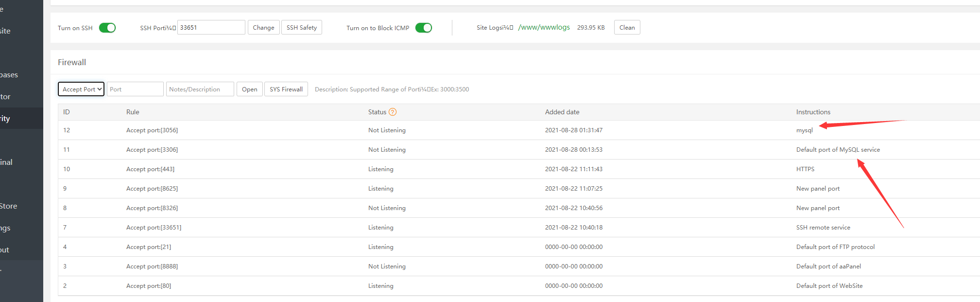Select the Accept port:[80] rule cell

(x=149, y=285)
